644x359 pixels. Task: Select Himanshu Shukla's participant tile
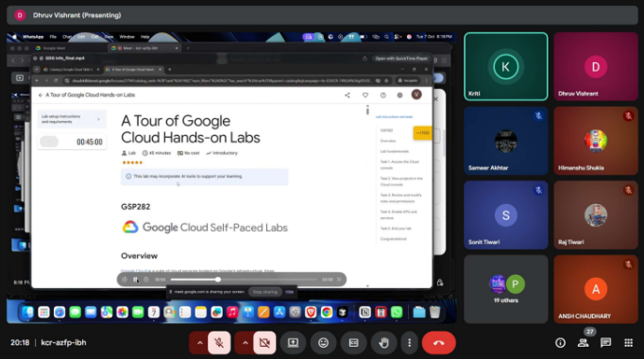596,141
